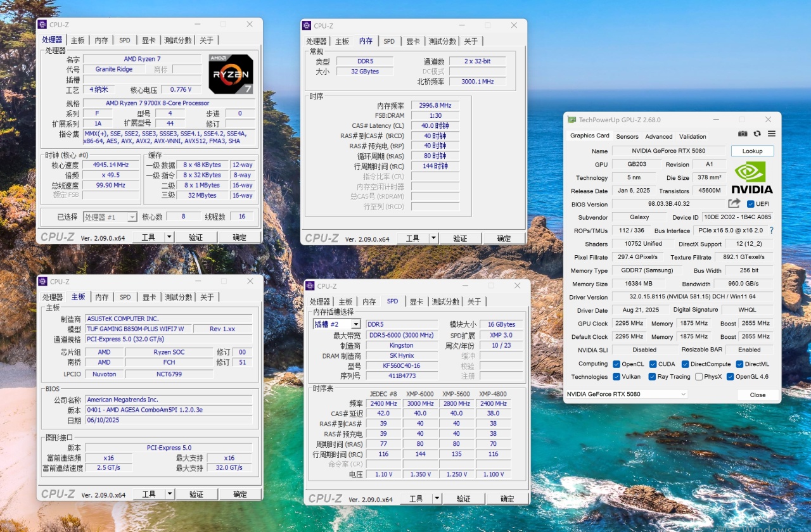Open the Advanced tab in GPU-Z
Image resolution: width=811 pixels, height=532 pixels.
tap(659, 136)
